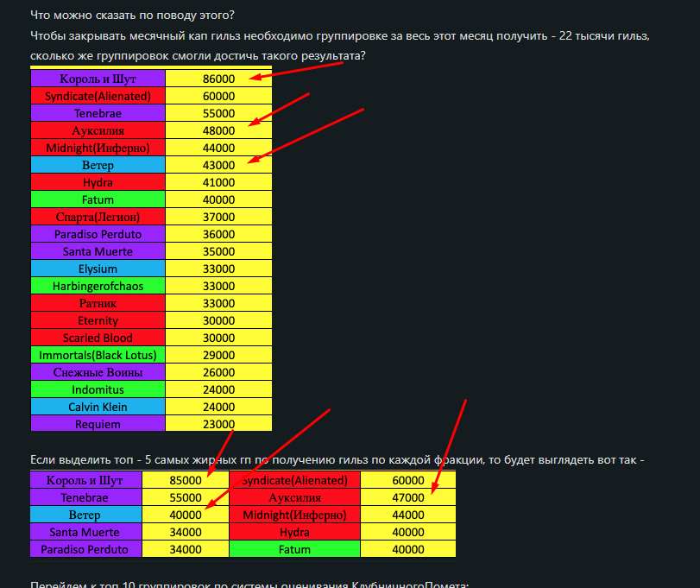Image resolution: width=700 pixels, height=588 pixels.
Task: Click the 'Если выделить топ - 5' paragraph
Action: (337, 460)
